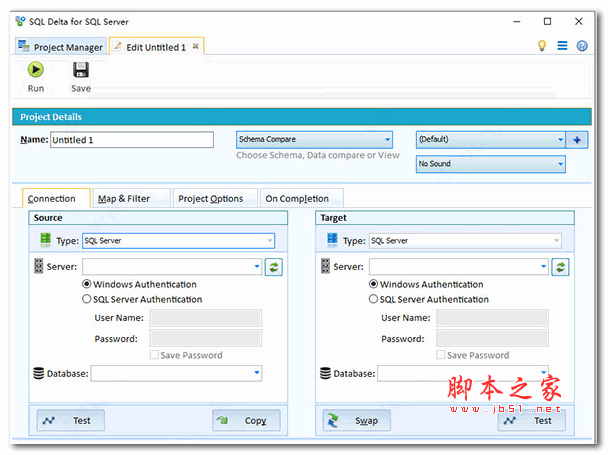Click the plus button beside (Default)
The image size is (608, 455).
[x=579, y=140]
